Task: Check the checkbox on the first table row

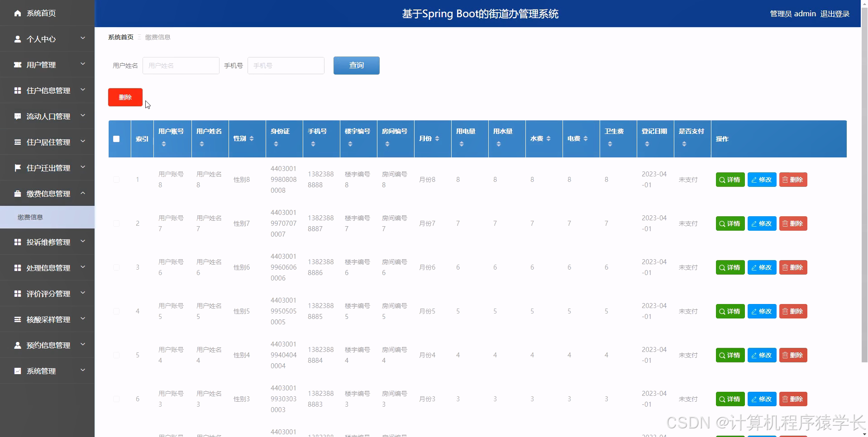Action: tap(116, 179)
